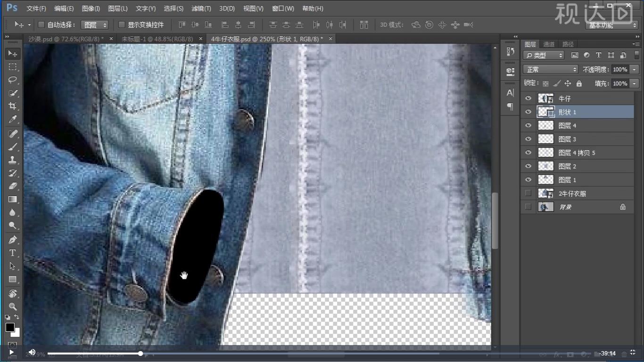
Task: Click the foreground color swatch
Action: pyautogui.click(x=10, y=327)
